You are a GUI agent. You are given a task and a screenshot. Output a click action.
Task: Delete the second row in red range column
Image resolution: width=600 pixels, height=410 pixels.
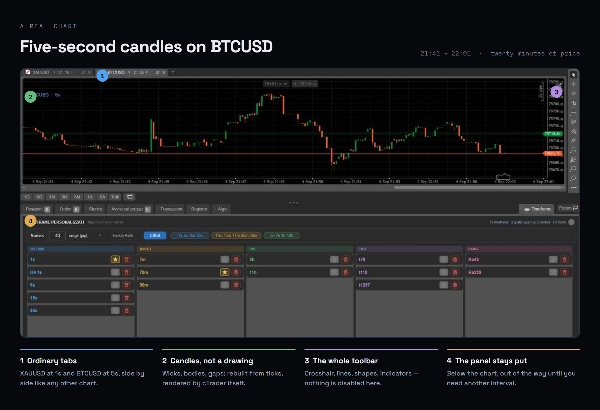(564, 272)
